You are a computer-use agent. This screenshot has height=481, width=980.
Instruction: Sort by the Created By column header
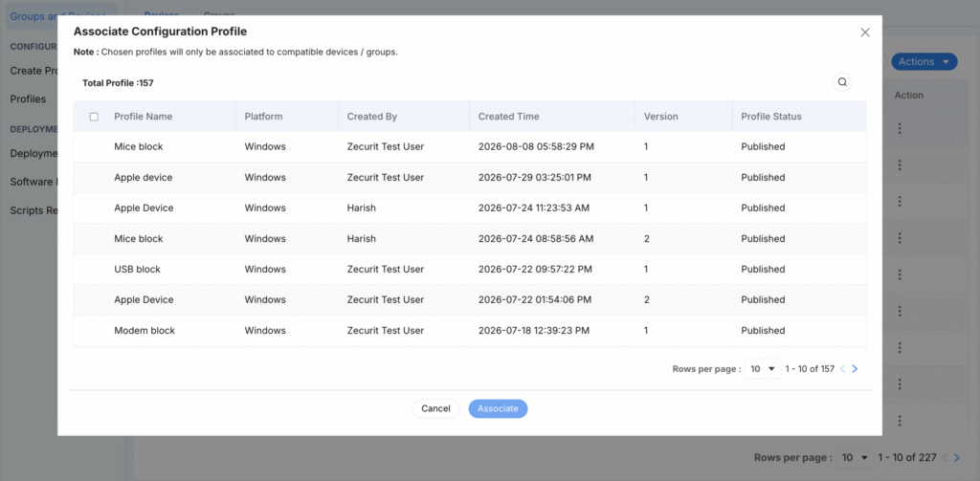click(372, 117)
